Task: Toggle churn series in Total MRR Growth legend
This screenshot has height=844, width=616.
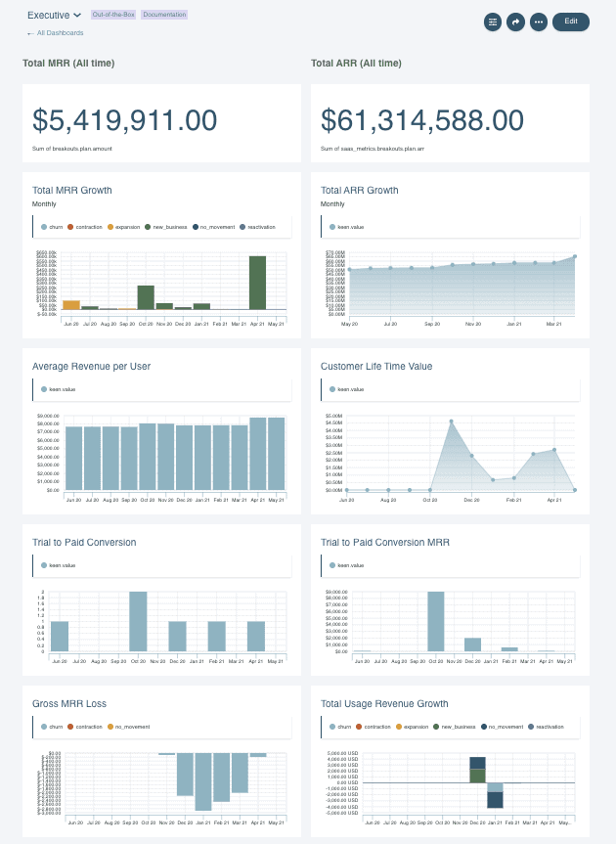Action: click(x=52, y=227)
